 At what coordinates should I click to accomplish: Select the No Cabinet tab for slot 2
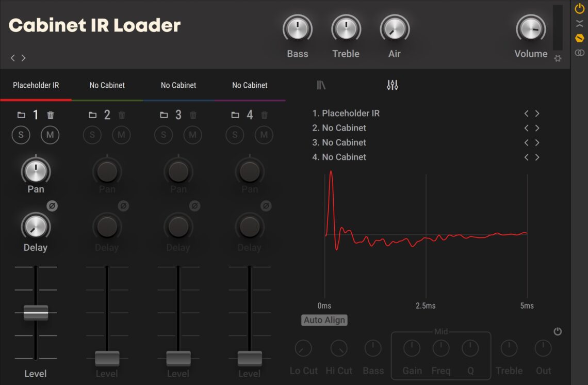[x=107, y=85]
